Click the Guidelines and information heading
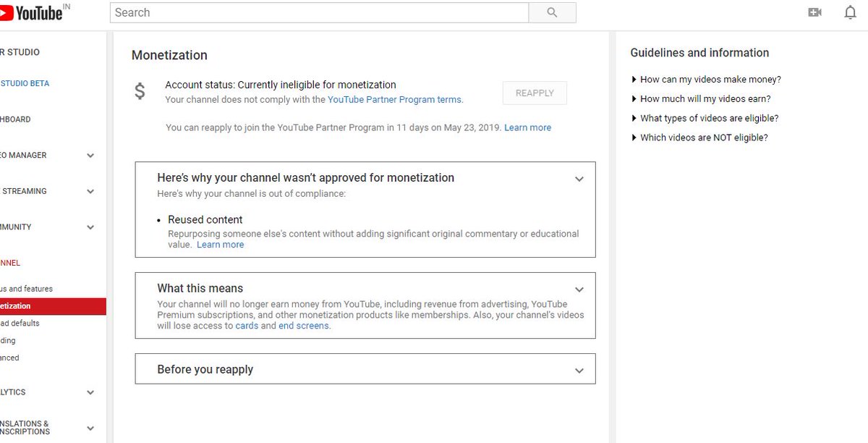 tap(699, 53)
